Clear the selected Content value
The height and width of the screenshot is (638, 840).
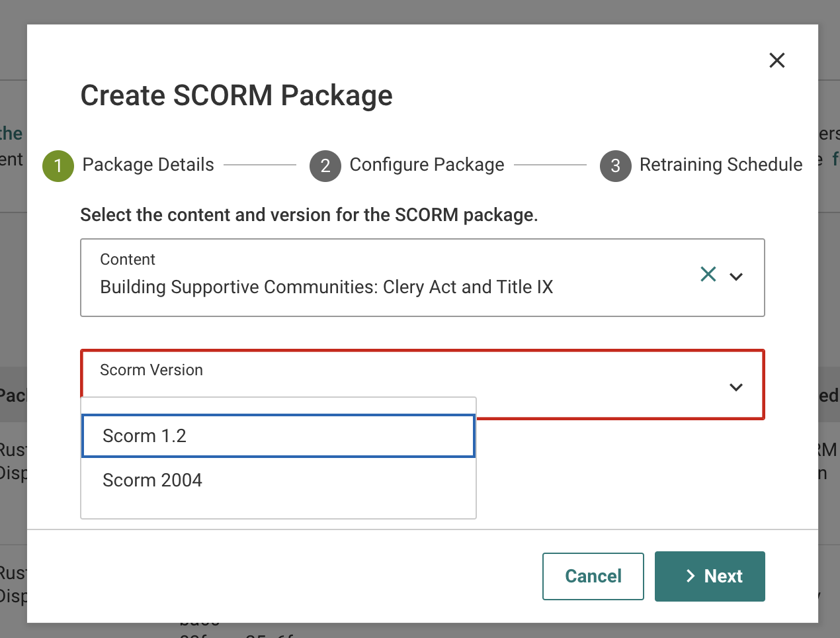click(708, 274)
